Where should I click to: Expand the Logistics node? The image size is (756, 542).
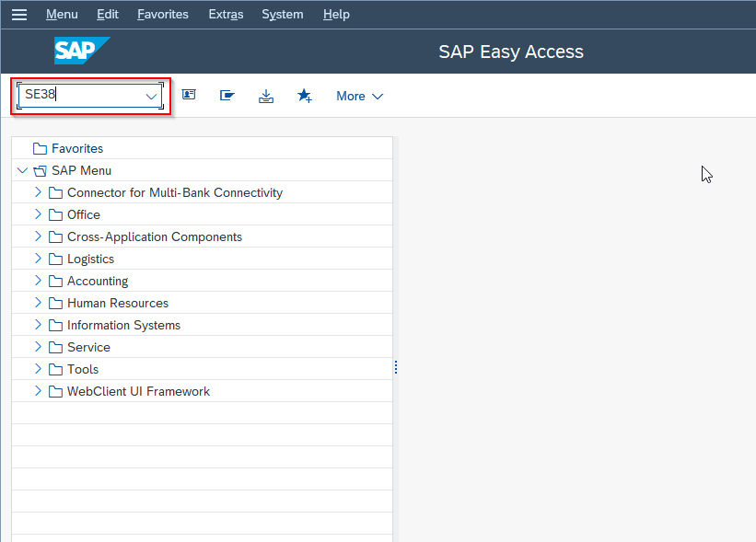point(38,259)
